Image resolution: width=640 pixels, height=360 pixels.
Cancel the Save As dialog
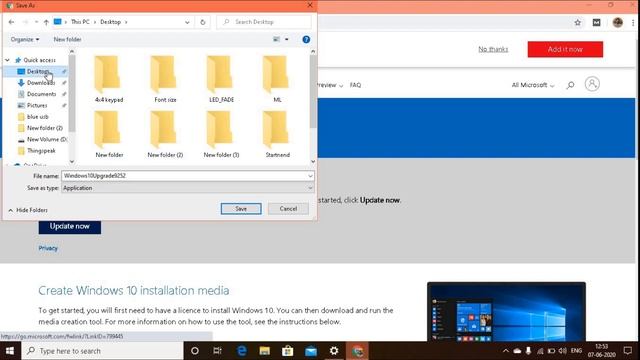pos(288,209)
